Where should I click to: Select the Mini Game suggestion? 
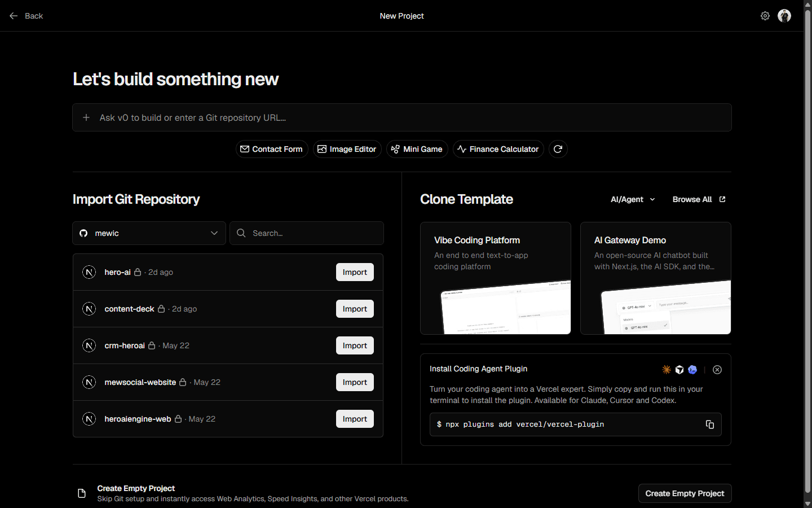pyautogui.click(x=417, y=149)
